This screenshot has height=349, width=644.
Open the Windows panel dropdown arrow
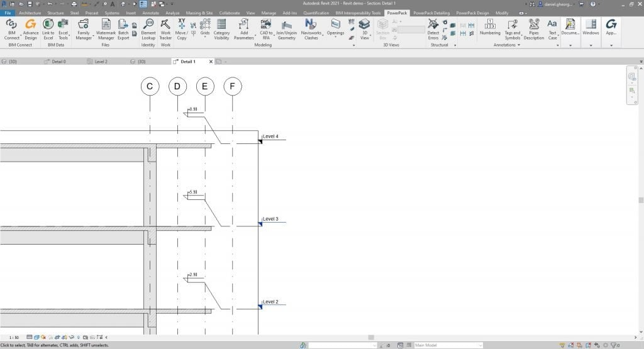(x=591, y=45)
